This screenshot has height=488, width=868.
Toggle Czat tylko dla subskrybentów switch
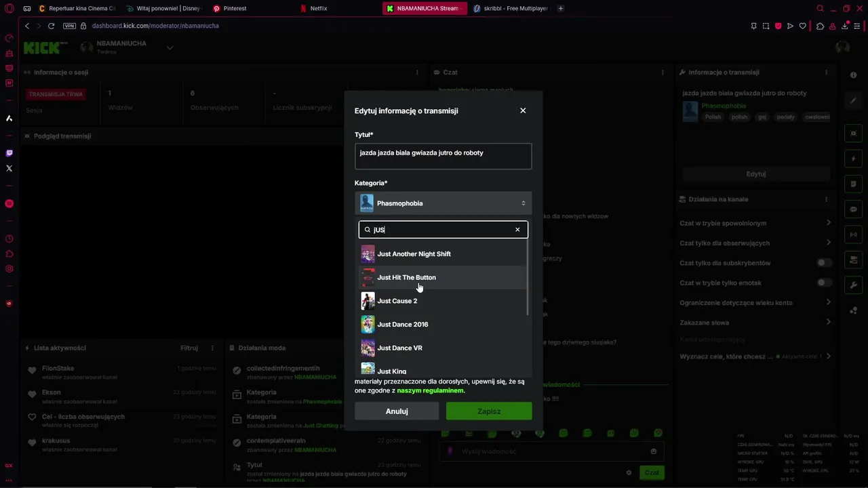(x=824, y=263)
